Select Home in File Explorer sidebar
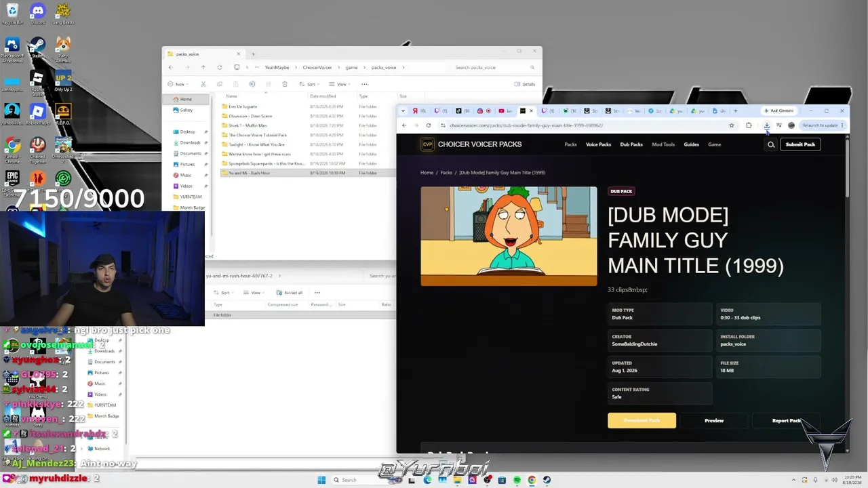This screenshot has width=868, height=488. pyautogui.click(x=186, y=99)
